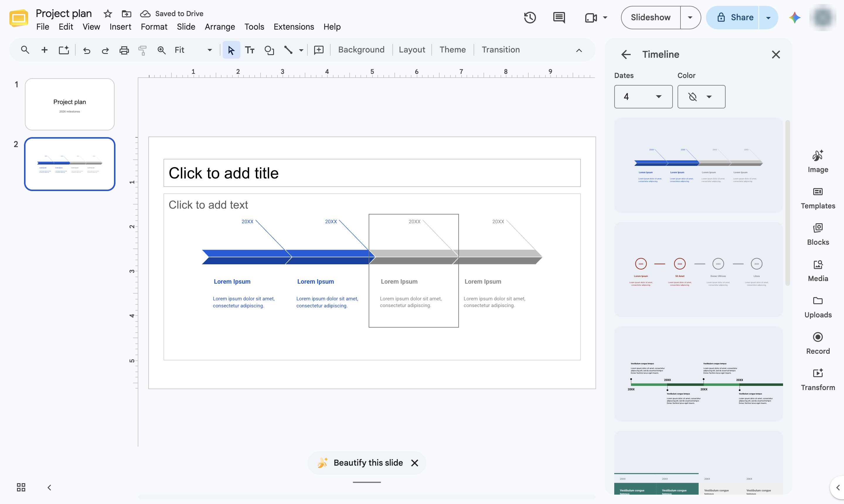The height and width of the screenshot is (504, 844).
Task: Select the line tool
Action: pyautogui.click(x=288, y=50)
